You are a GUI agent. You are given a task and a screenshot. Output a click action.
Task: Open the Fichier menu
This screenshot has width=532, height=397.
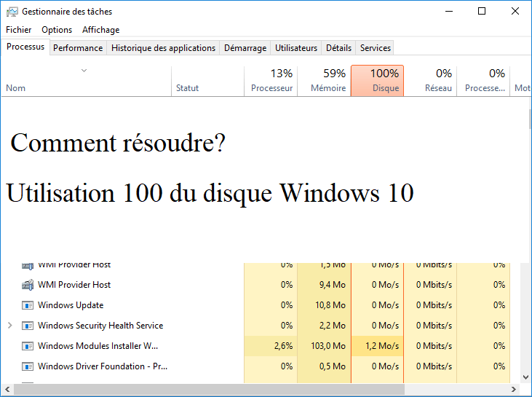pos(19,30)
